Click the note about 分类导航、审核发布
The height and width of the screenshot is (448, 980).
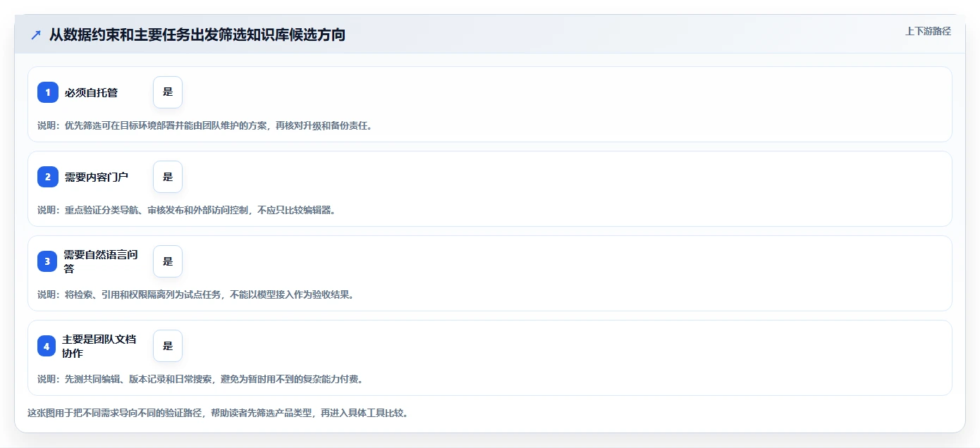186,210
